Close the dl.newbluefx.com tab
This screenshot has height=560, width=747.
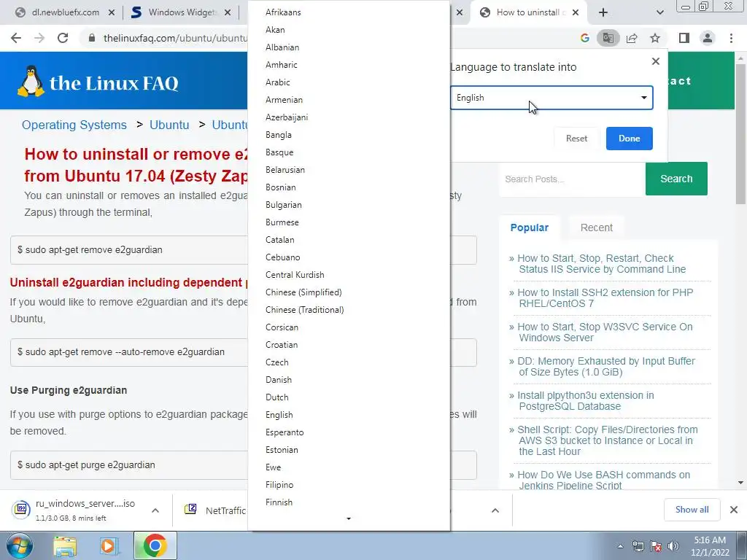tap(112, 12)
